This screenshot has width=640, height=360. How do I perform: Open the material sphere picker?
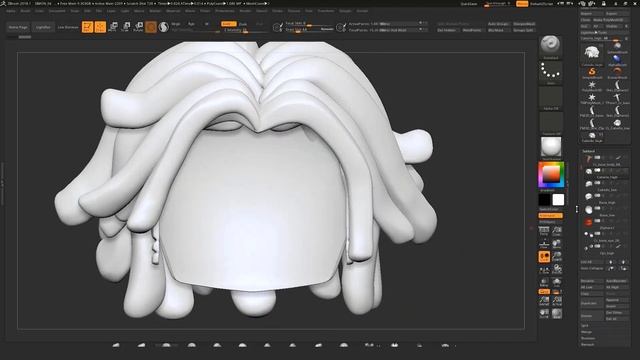[x=551, y=148]
